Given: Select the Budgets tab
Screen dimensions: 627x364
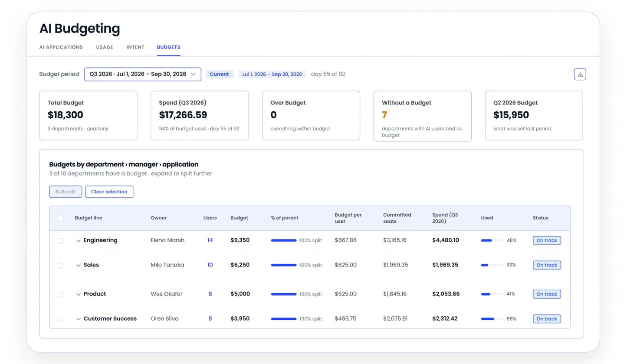Looking at the screenshot, I should pyautogui.click(x=169, y=47).
